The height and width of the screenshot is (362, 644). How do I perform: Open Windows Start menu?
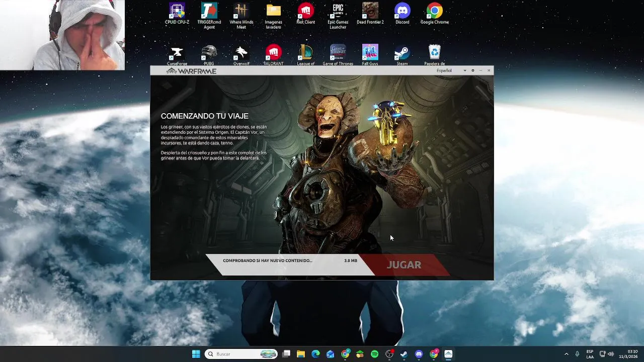[x=196, y=354]
